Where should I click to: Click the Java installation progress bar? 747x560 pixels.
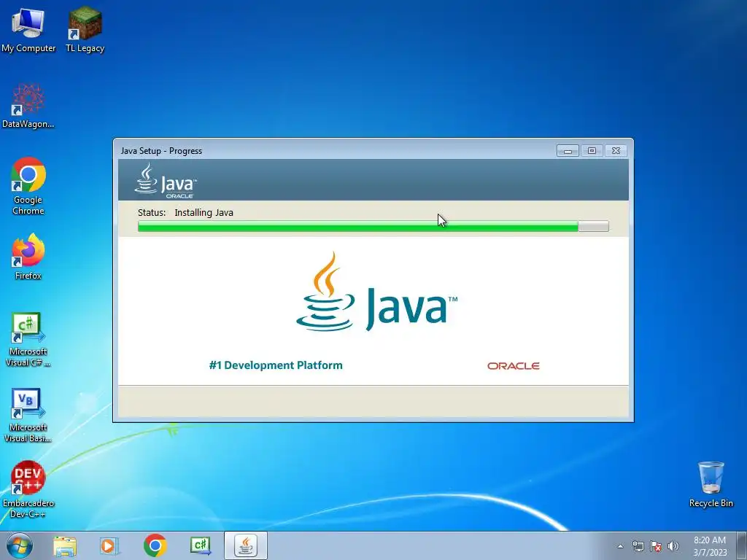[373, 226]
